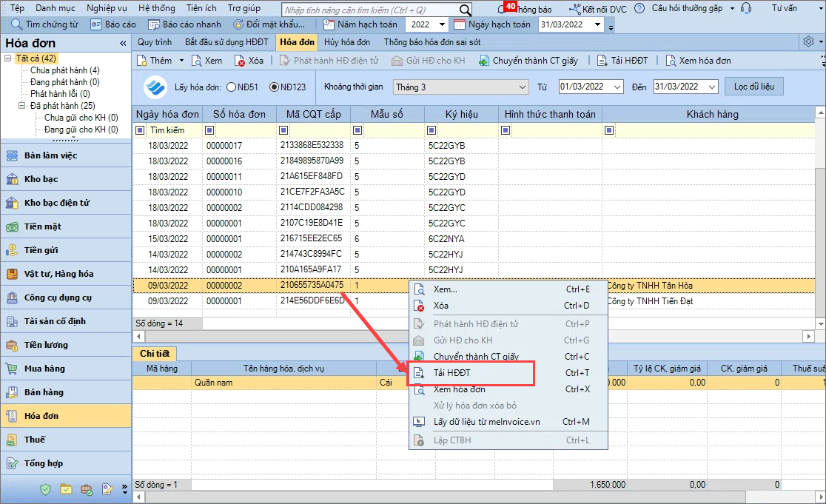Open Tiền mặt sidebar module
The image size is (826, 504).
(66, 226)
